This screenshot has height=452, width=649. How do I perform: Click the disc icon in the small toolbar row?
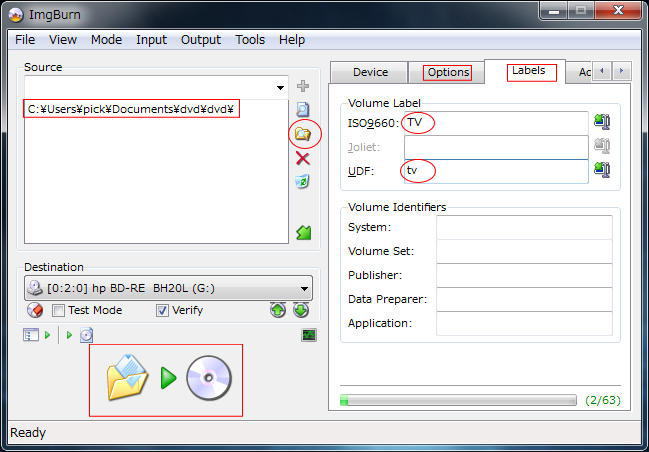tap(87, 335)
